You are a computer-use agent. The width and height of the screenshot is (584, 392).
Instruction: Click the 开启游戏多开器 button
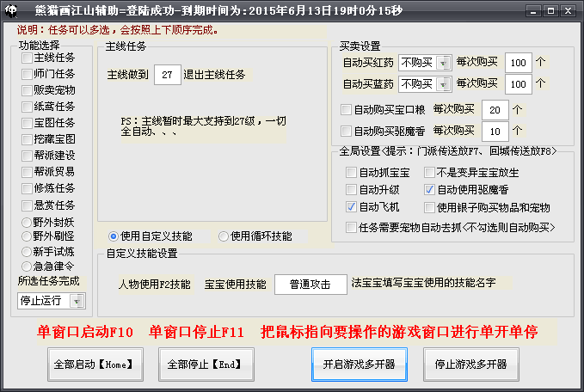point(360,364)
